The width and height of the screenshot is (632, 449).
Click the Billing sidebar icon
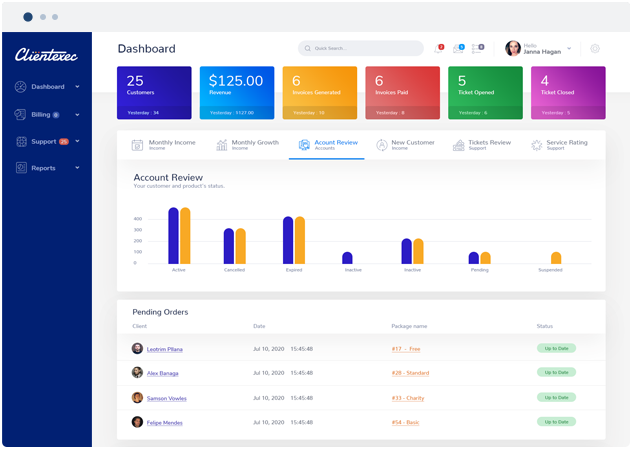(20, 114)
